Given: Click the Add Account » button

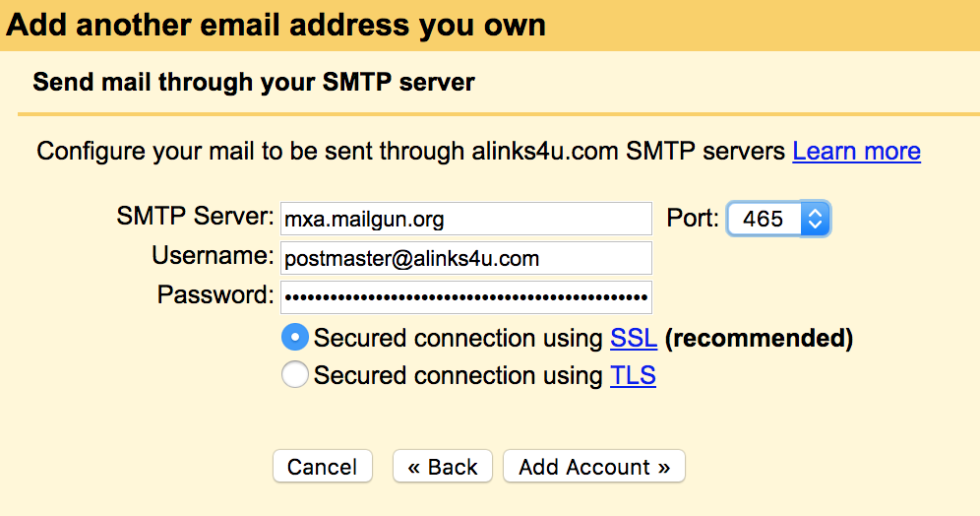Looking at the screenshot, I should point(593,467).
